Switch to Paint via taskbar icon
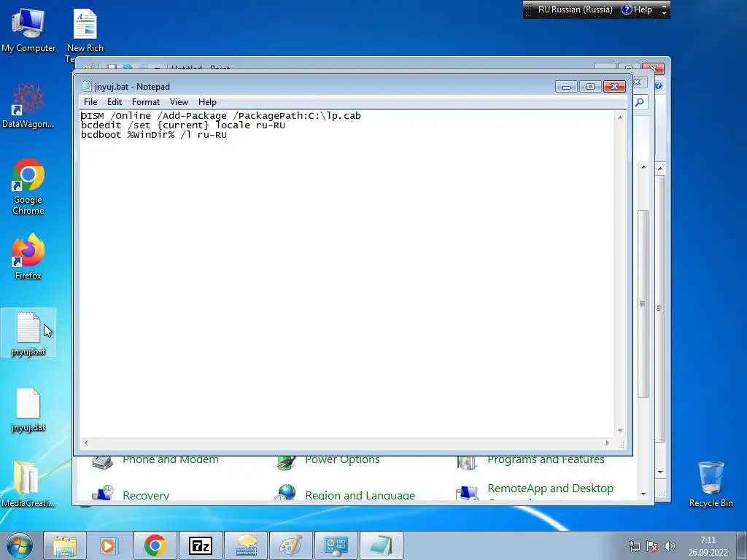 290,545
